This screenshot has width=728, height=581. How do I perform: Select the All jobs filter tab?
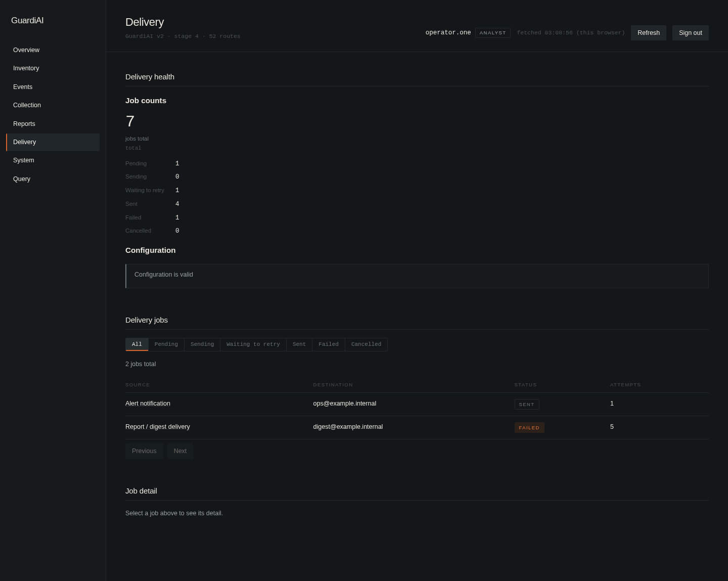coord(137,344)
